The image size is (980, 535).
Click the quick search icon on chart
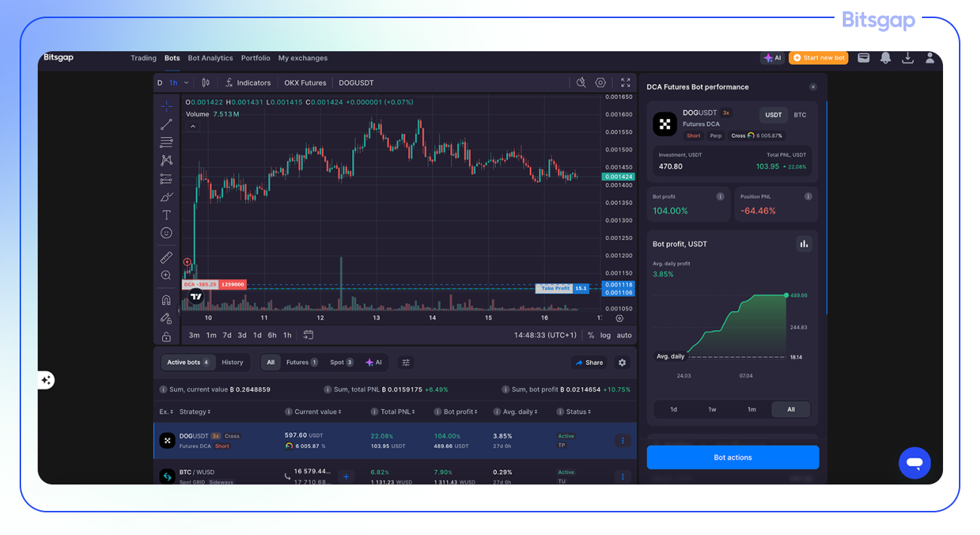(581, 83)
